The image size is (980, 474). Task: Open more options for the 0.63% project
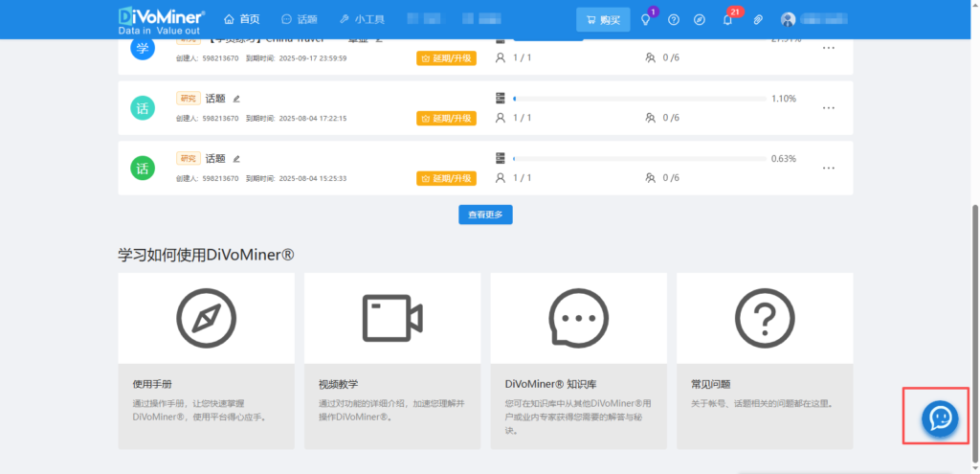(x=829, y=168)
